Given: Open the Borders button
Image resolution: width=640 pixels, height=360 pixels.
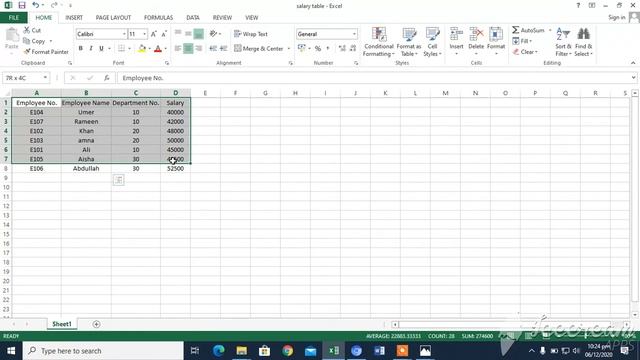Looking at the screenshot, I should pyautogui.click(x=122, y=49).
